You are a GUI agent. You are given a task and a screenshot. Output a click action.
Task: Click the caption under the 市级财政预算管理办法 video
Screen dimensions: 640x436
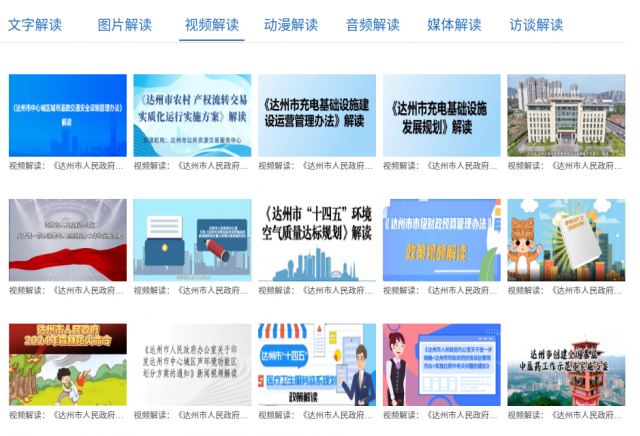[x=441, y=291]
